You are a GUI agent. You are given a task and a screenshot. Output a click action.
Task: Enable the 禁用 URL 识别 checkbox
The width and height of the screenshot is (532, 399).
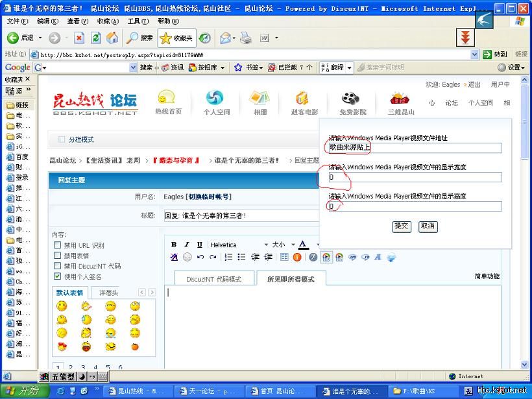58,245
